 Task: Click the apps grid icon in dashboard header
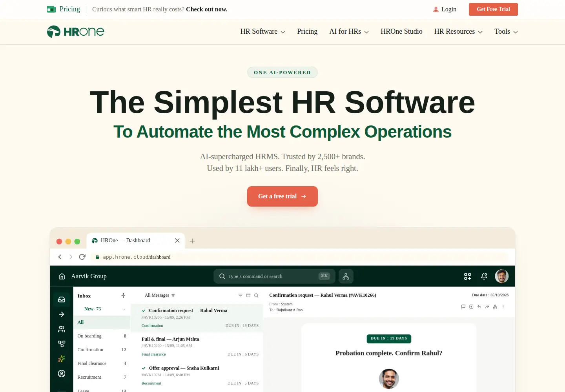[467, 276]
